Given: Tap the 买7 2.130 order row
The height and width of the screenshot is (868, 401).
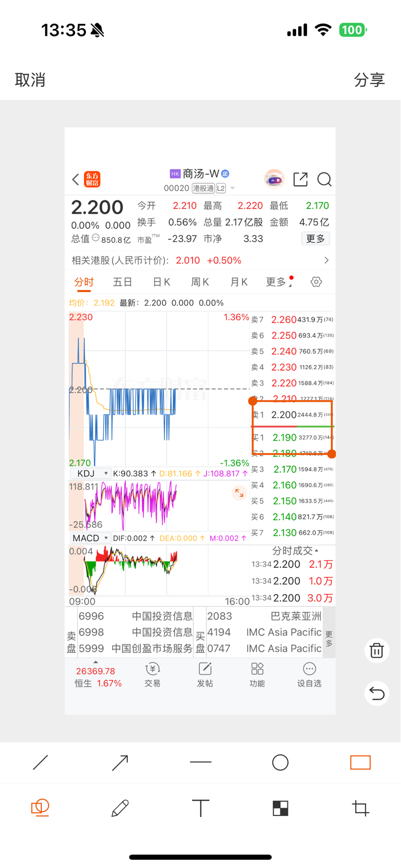Looking at the screenshot, I should [293, 533].
